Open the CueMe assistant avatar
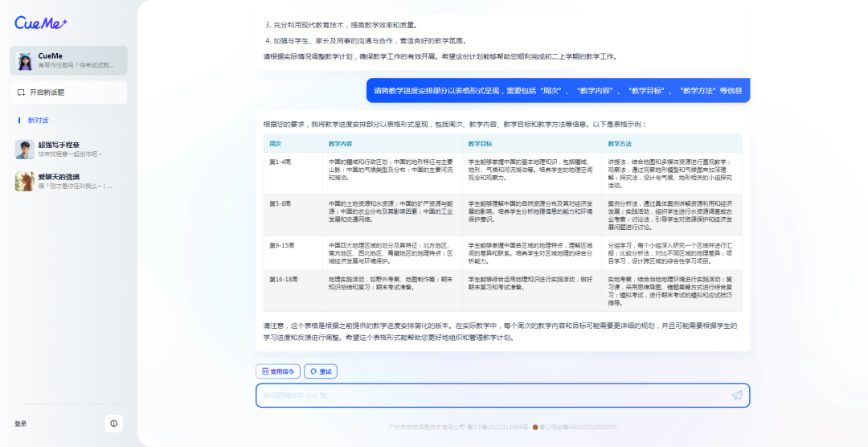 coord(24,60)
